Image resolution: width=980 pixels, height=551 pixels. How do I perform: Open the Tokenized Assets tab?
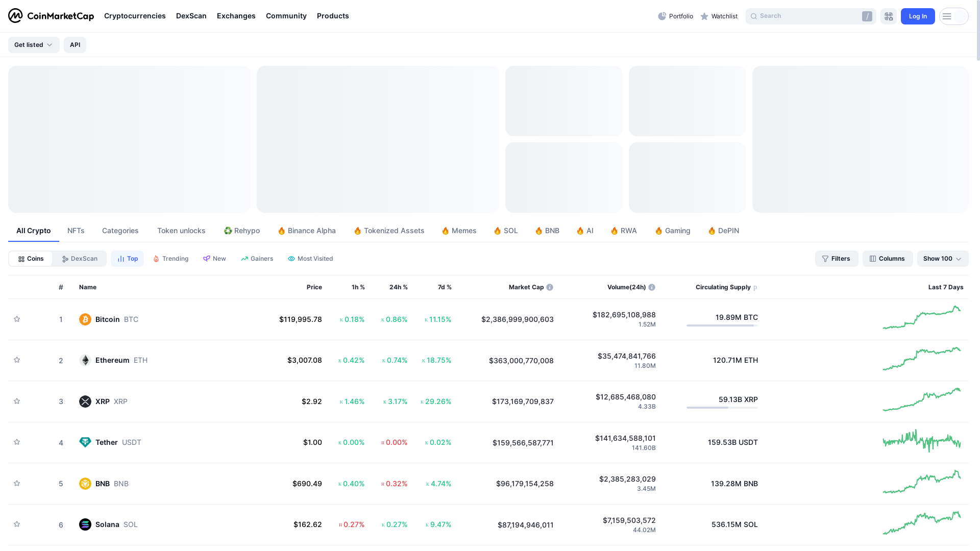click(389, 231)
